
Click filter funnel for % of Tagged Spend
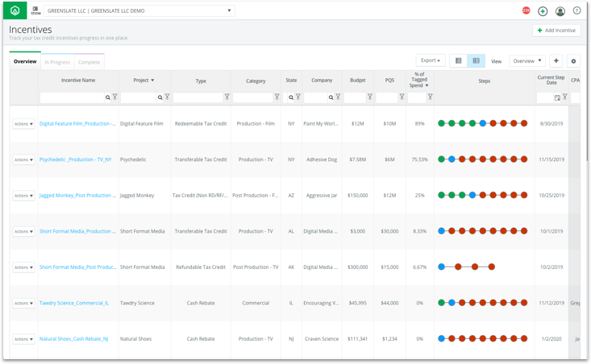(430, 97)
